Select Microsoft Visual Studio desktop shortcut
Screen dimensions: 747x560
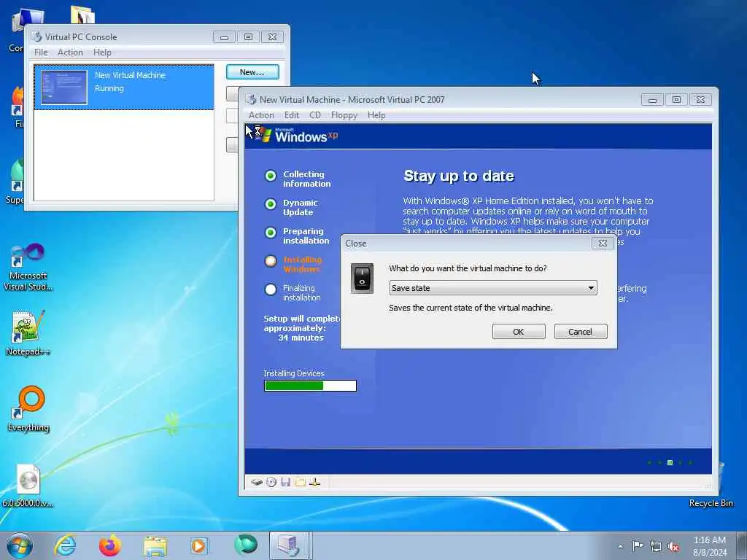click(x=28, y=267)
